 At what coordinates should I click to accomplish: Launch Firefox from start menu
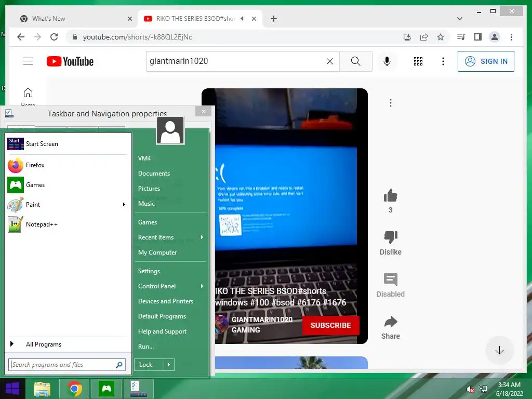point(68,165)
